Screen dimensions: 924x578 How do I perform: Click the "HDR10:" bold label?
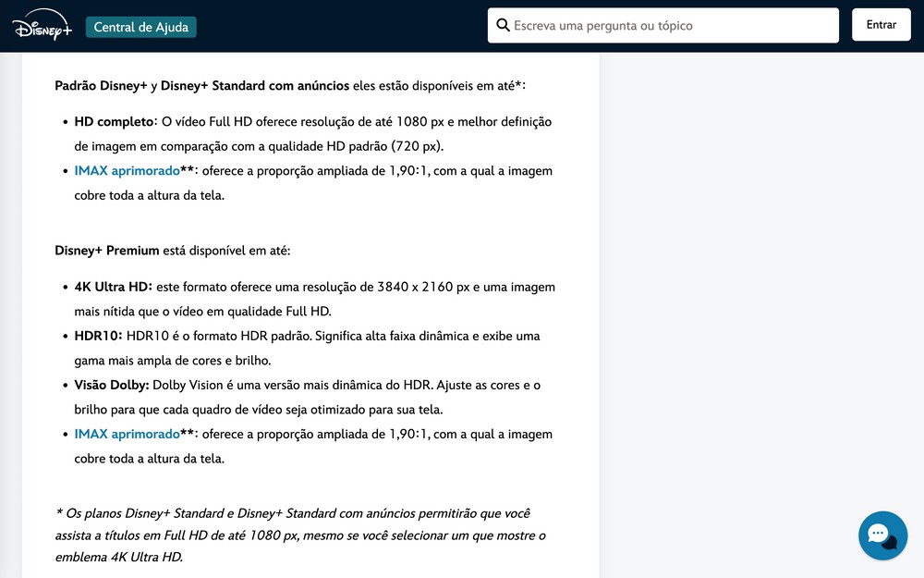98,337
